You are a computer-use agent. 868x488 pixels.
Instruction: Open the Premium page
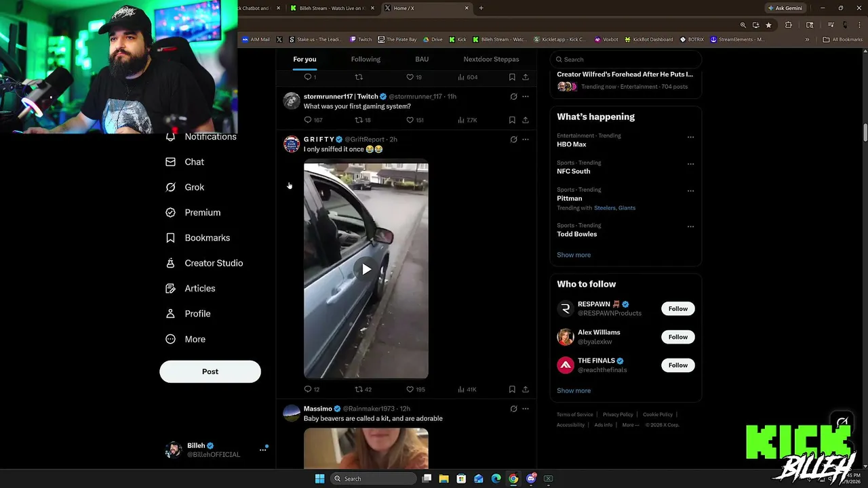(x=193, y=212)
